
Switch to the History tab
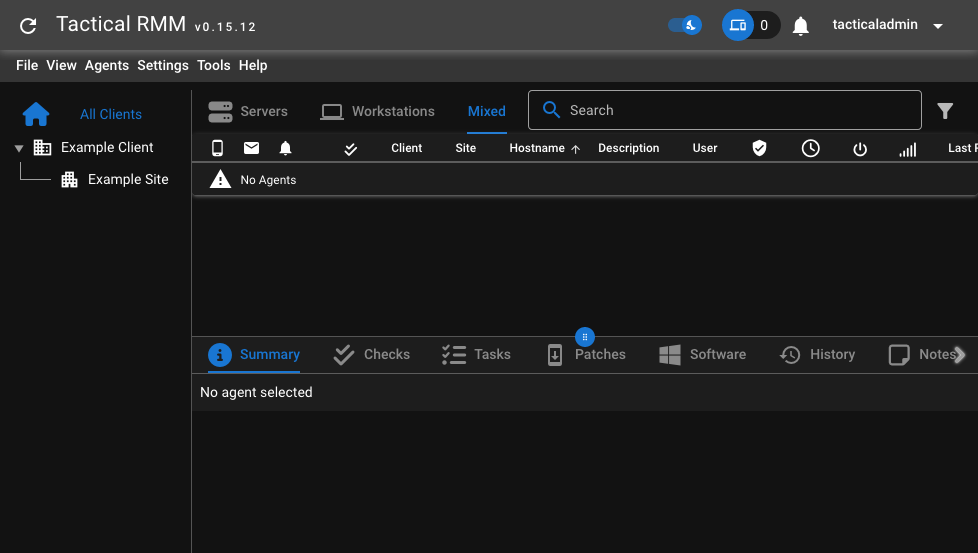tap(817, 355)
